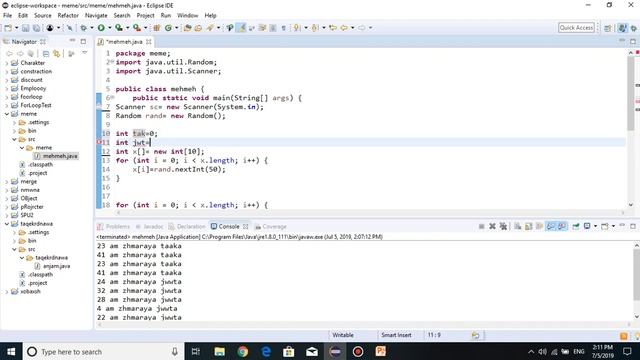Click the Open Type toolbar icon

[187, 28]
